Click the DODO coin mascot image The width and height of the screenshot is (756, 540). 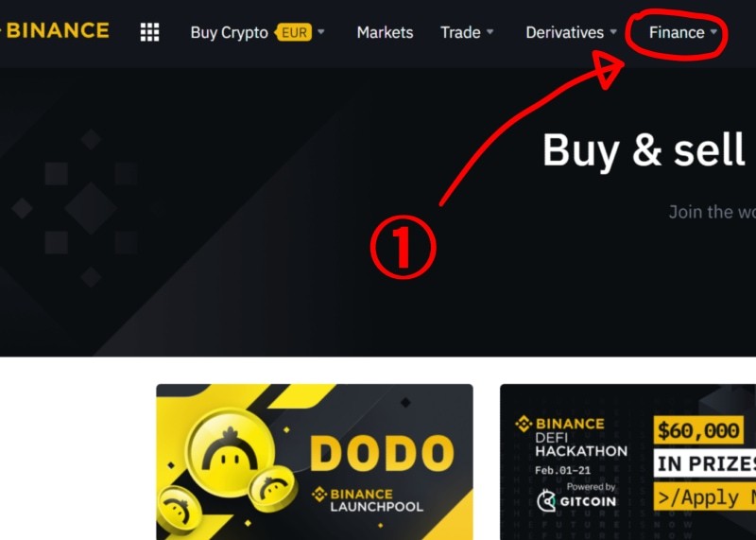pos(230,454)
